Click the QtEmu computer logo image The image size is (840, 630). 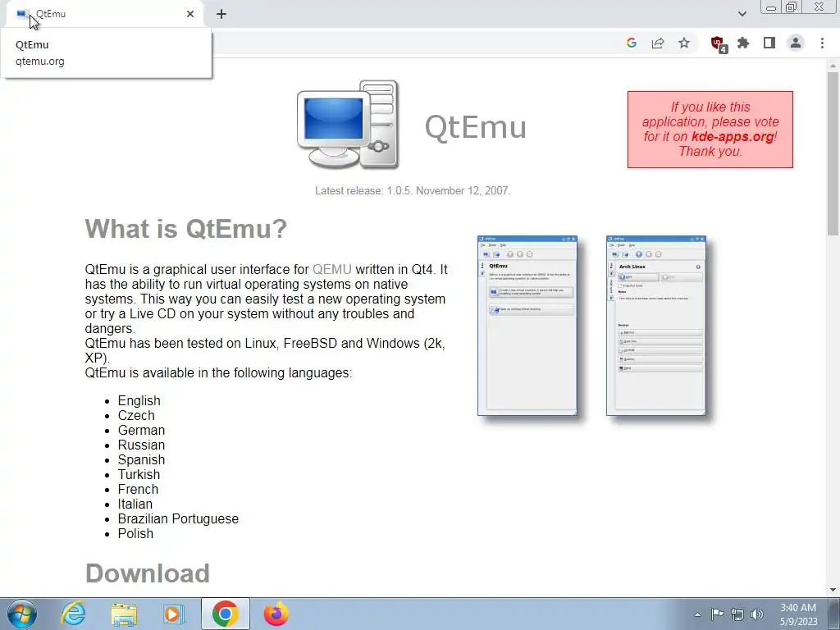click(348, 125)
